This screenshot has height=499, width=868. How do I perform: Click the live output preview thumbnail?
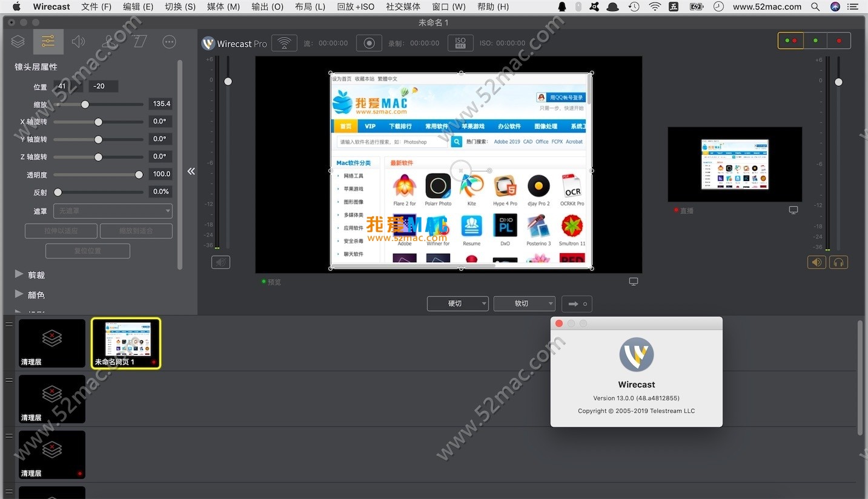click(x=735, y=164)
